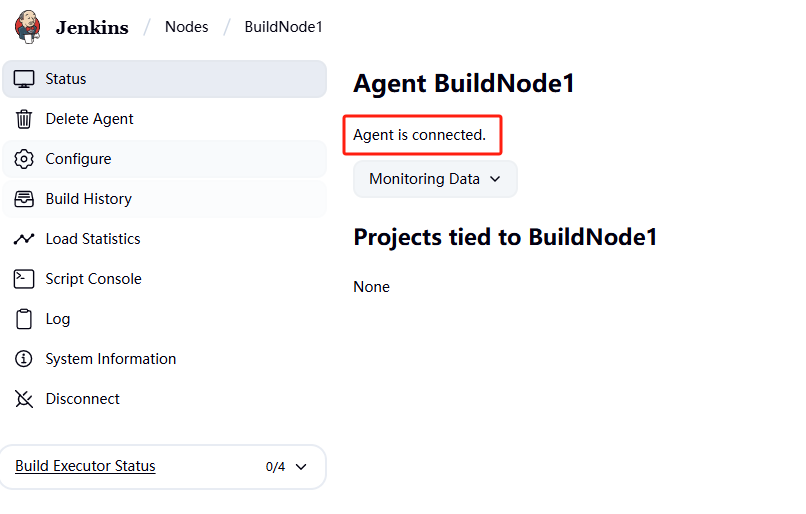Click the Load Statistics graph icon

(x=25, y=239)
